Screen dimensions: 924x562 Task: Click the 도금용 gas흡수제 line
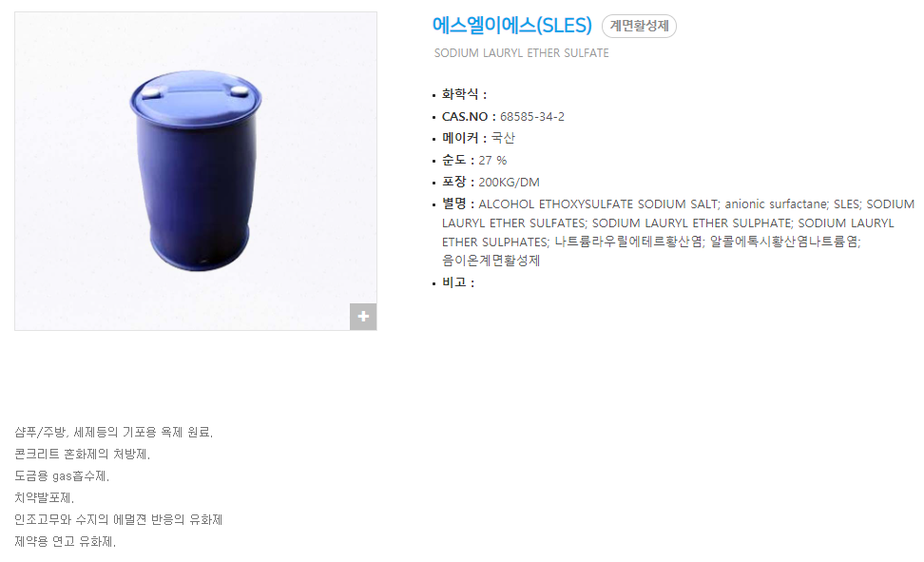click(63, 475)
